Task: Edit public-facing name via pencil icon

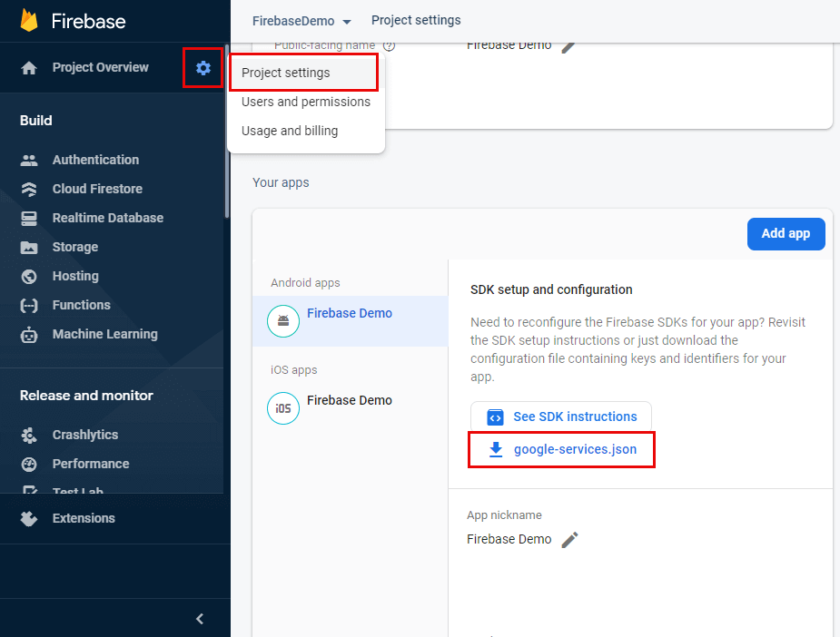Action: click(568, 47)
